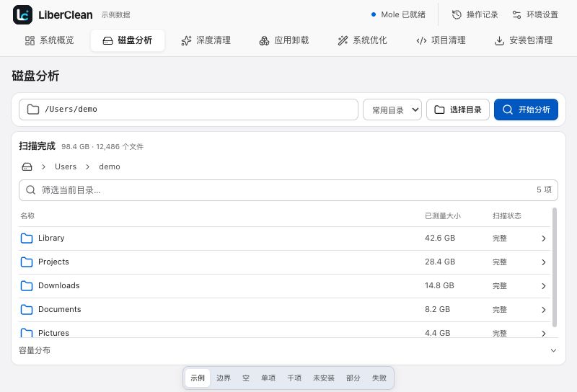This screenshot has height=392, width=577.
Task: Open the 深度清理 tab
Action: click(x=206, y=40)
